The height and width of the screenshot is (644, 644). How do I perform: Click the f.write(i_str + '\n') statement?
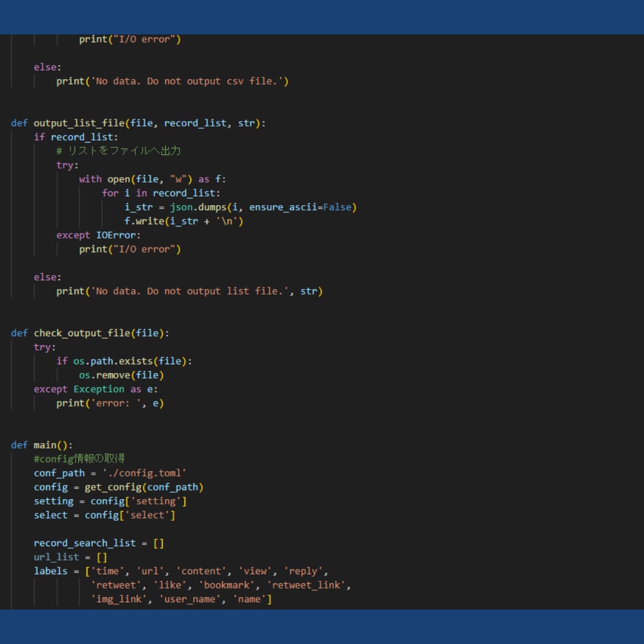coord(184,221)
